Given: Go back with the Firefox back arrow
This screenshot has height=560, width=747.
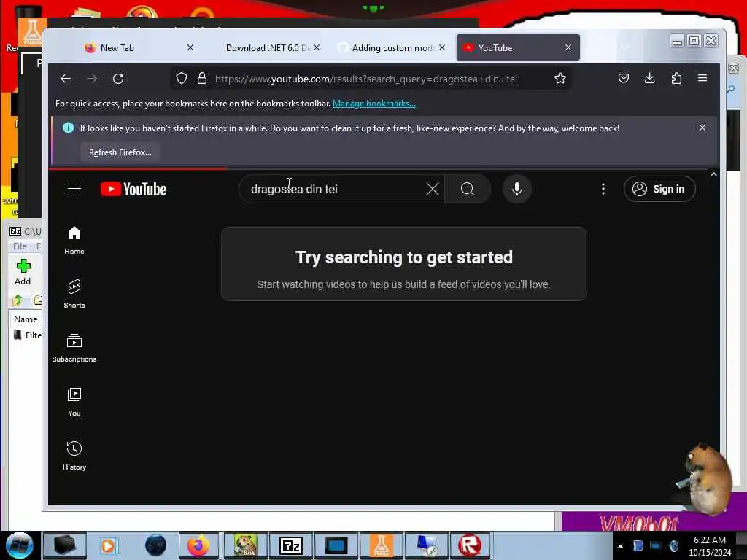Looking at the screenshot, I should click(65, 79).
